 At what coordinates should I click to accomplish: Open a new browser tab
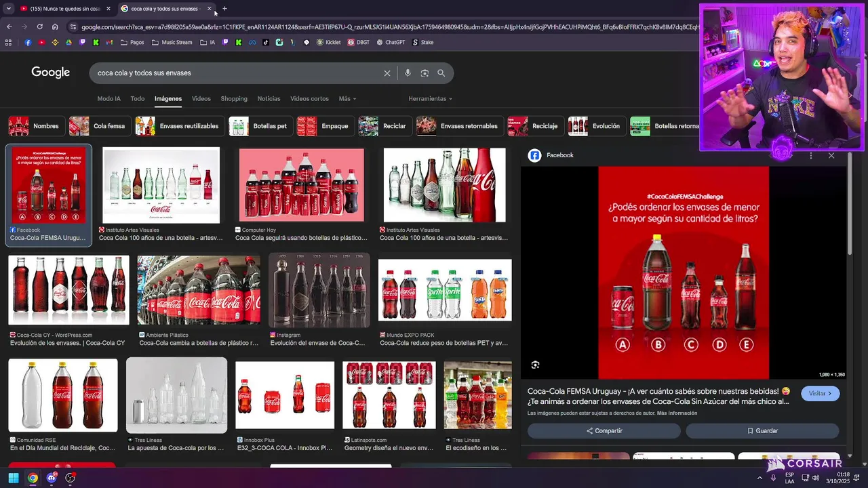224,9
